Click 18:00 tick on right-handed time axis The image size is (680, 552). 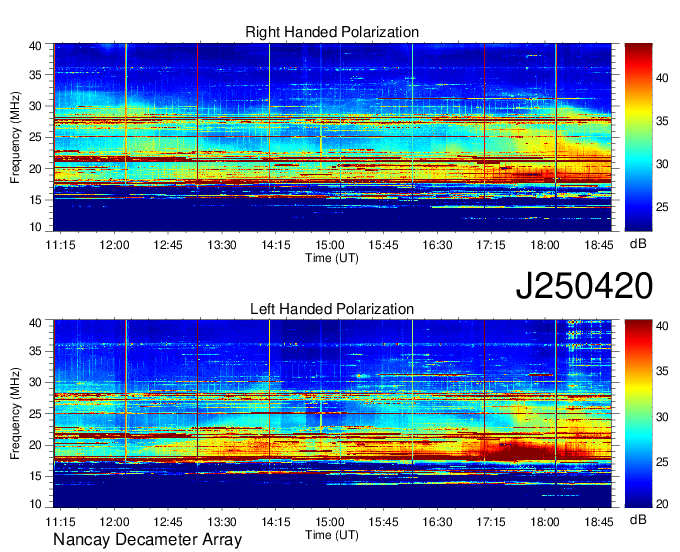(x=545, y=245)
